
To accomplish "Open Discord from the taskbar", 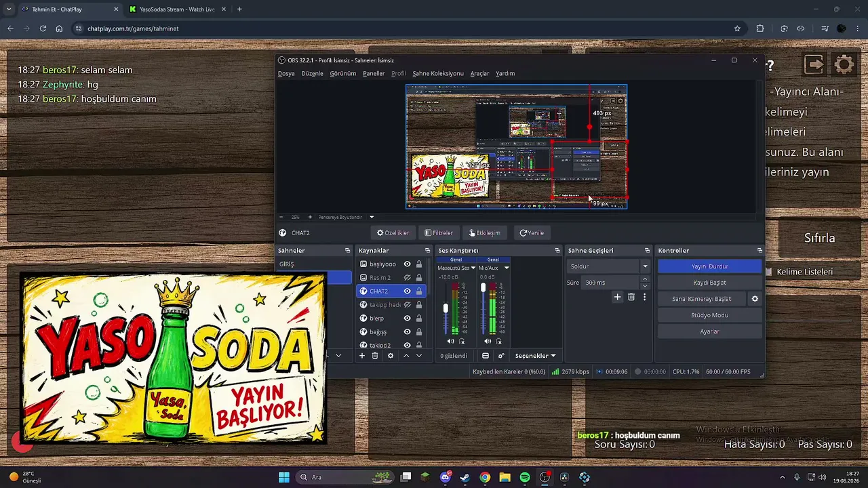I will coord(446,477).
